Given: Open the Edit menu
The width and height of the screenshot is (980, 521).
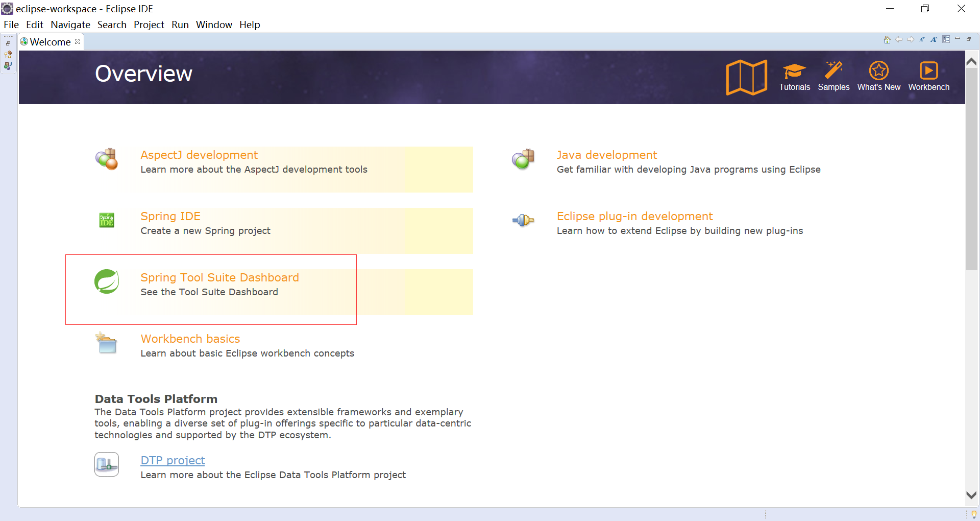Looking at the screenshot, I should point(35,25).
